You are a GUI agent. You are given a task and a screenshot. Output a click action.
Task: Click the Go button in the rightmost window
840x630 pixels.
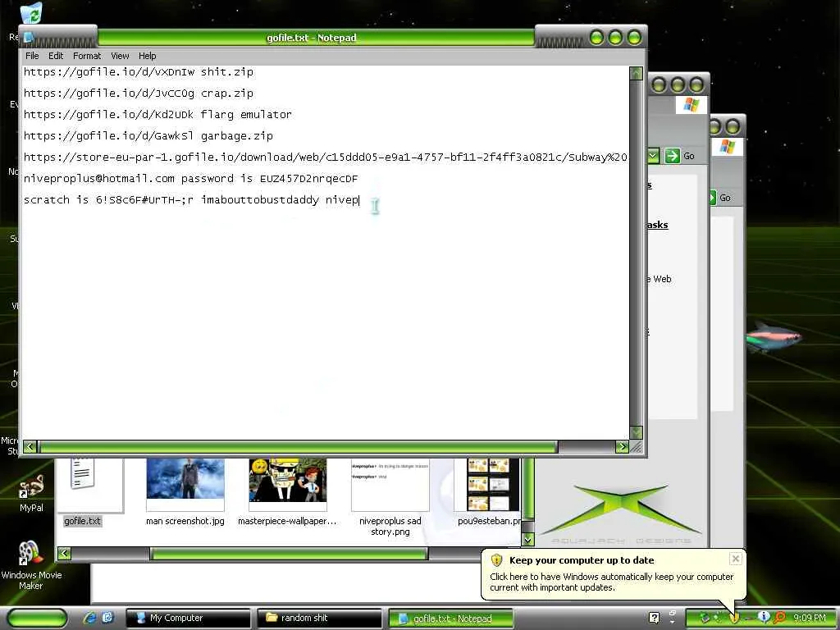click(x=720, y=198)
